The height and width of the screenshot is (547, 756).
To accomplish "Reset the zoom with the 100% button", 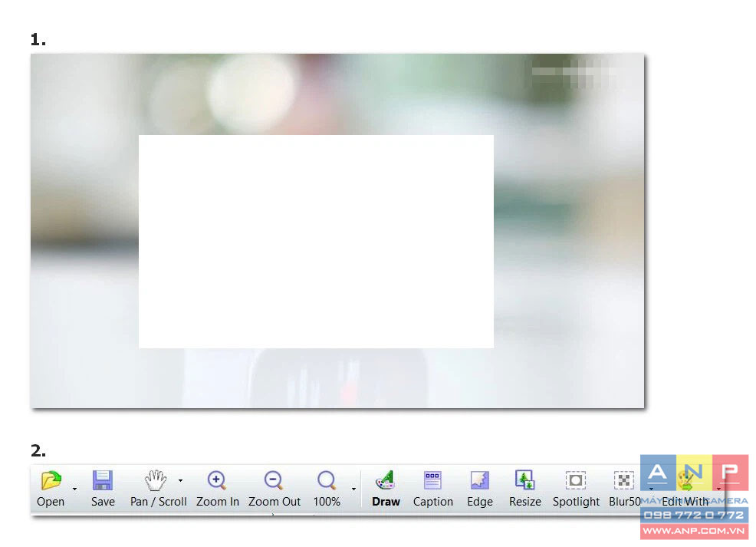I will coord(327,489).
